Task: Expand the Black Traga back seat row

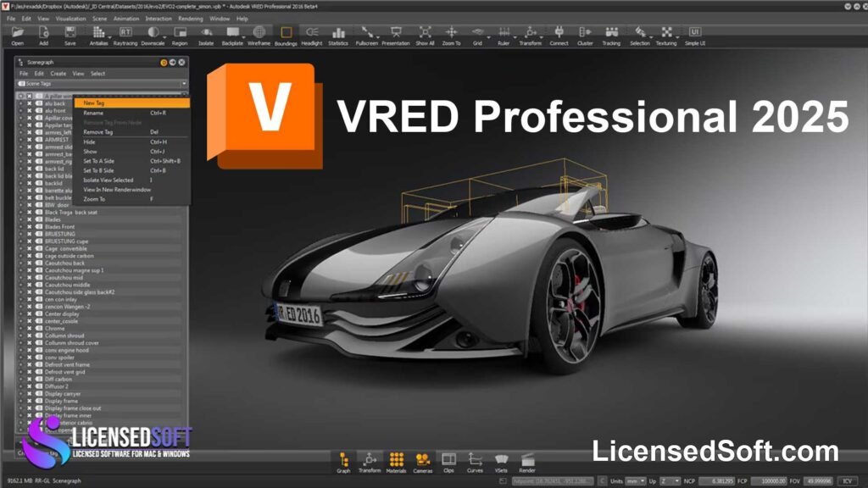Action: [21, 213]
